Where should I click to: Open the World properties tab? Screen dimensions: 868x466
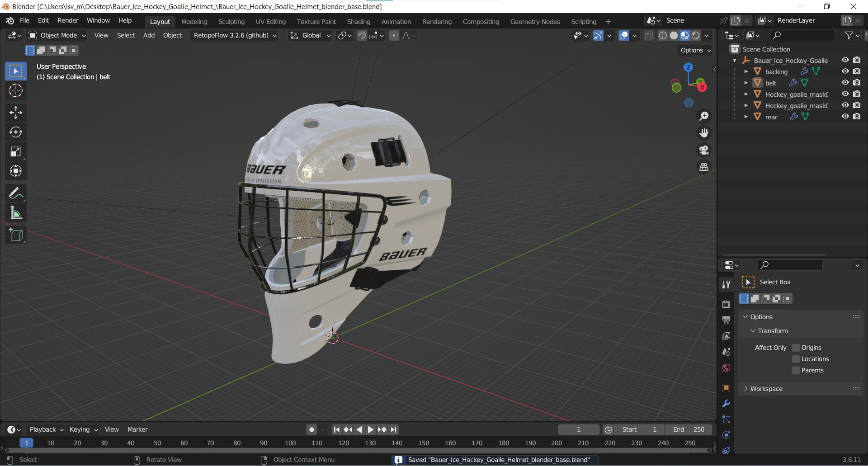pos(726,367)
